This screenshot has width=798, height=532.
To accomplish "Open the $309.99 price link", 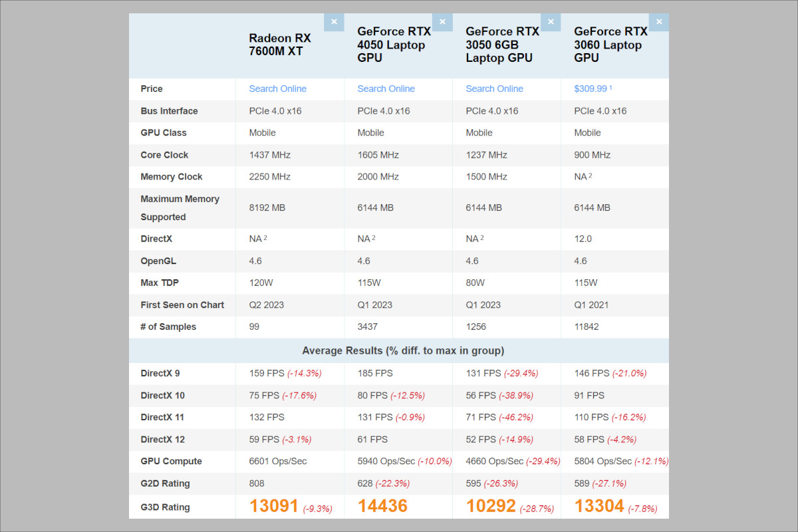I will click(x=591, y=88).
